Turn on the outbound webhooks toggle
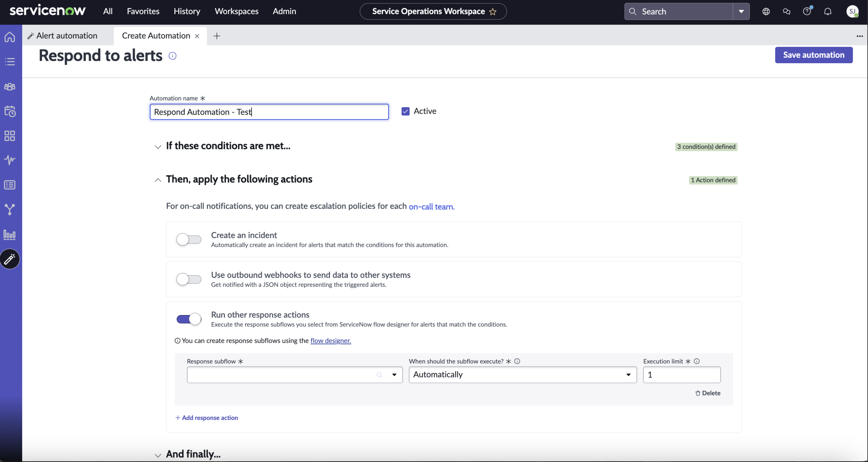This screenshot has height=462, width=868. (189, 279)
